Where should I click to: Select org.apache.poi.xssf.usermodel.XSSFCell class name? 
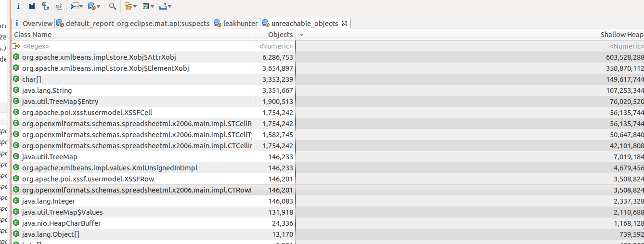click(87, 113)
